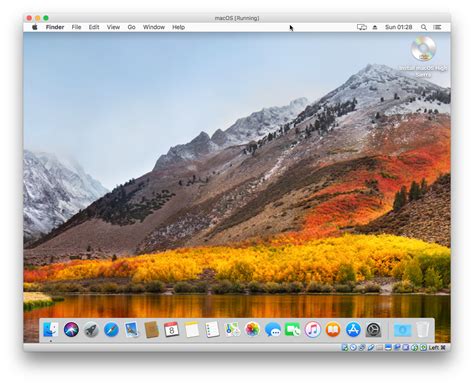Open the Photos app
474x385 pixels.
[x=252, y=330]
